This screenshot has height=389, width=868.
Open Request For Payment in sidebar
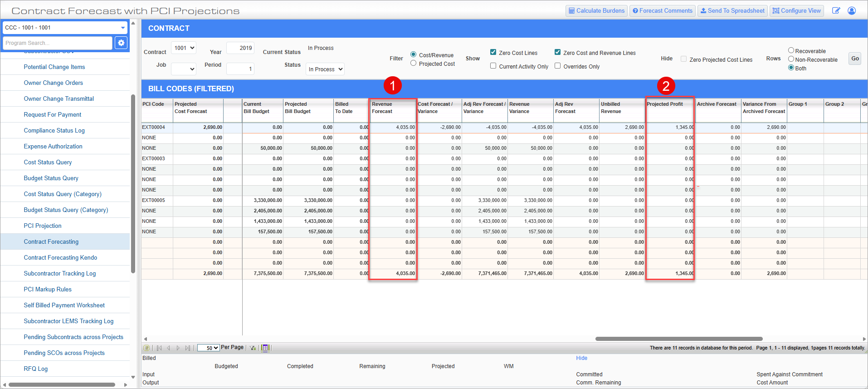[53, 114]
